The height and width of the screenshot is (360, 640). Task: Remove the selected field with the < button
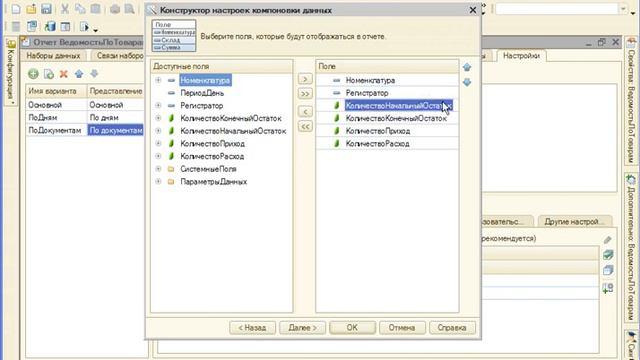coord(305,111)
